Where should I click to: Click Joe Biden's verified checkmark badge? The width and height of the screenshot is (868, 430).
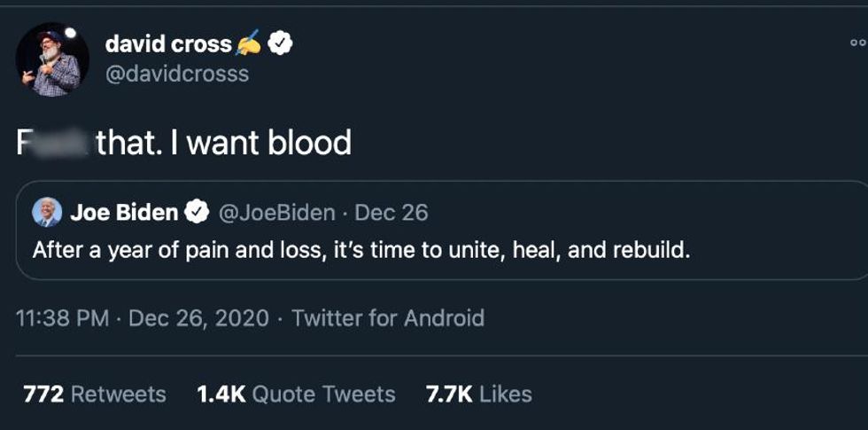pos(197,213)
